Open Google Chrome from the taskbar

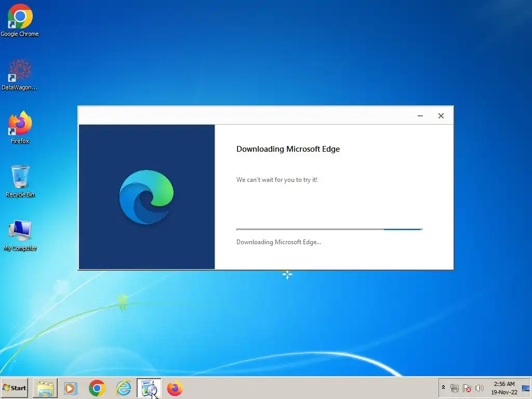pyautogui.click(x=97, y=388)
